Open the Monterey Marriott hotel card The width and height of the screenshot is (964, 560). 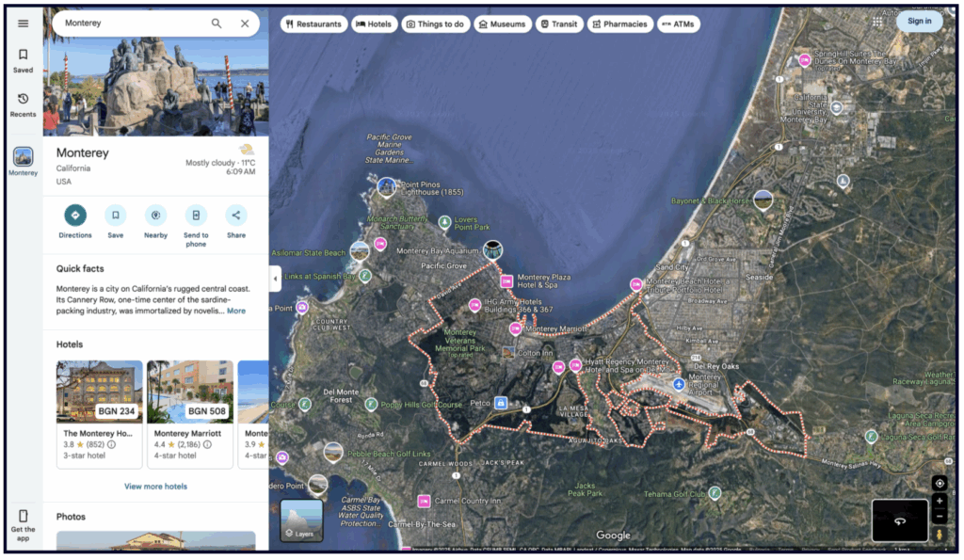[189, 414]
